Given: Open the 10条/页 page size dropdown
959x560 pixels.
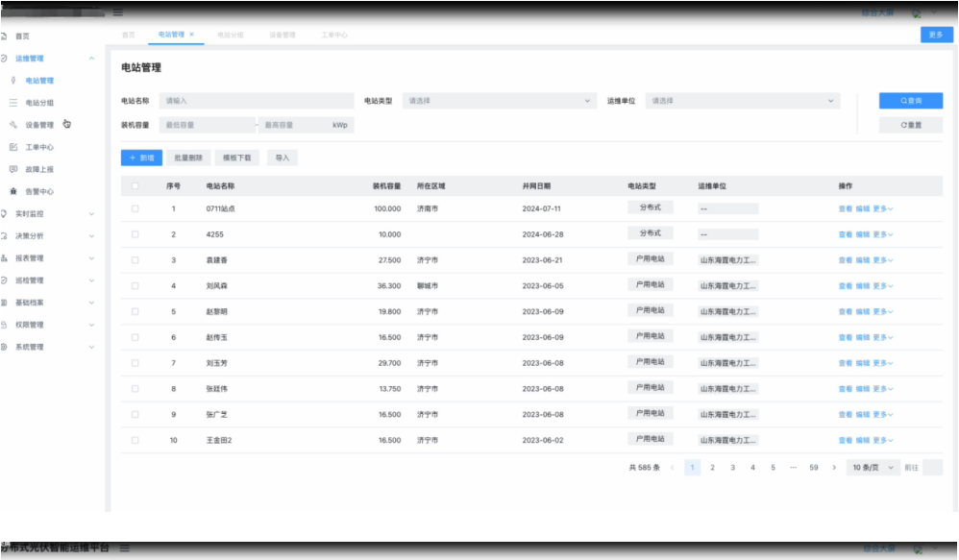Looking at the screenshot, I should pyautogui.click(x=873, y=468).
